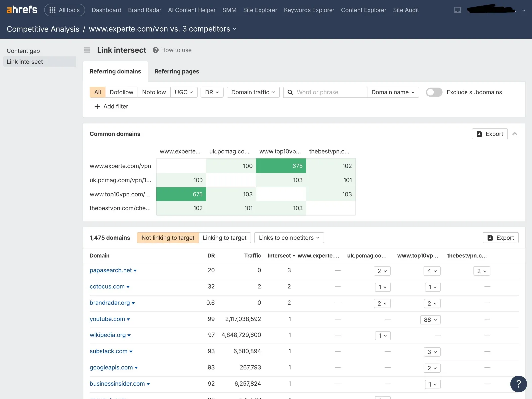The image size is (532, 399).
Task: Sort by Intersect column
Action: click(x=281, y=256)
